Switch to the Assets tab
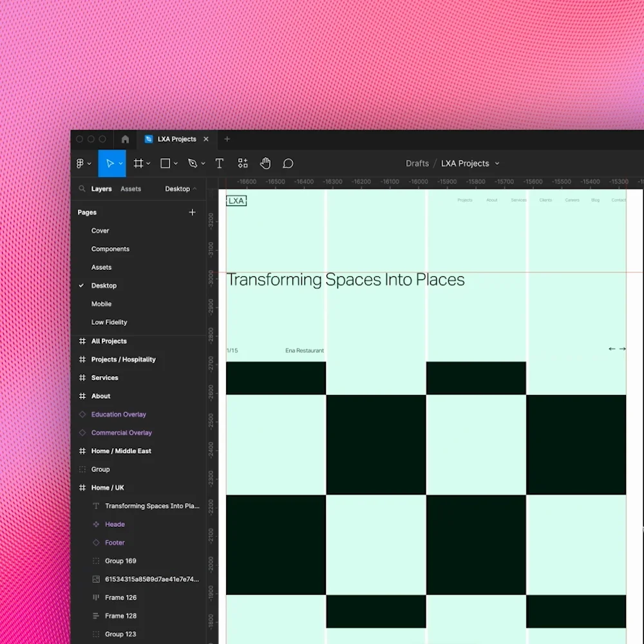Screen dimensions: 644x644 (x=131, y=189)
